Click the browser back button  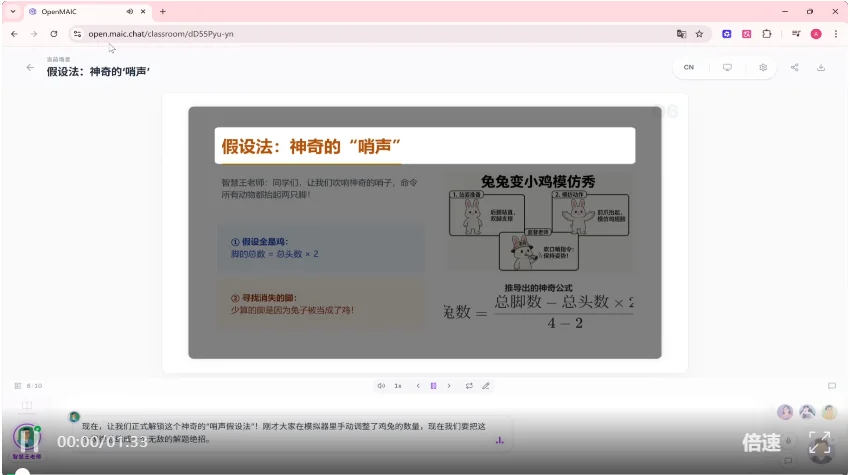14,34
